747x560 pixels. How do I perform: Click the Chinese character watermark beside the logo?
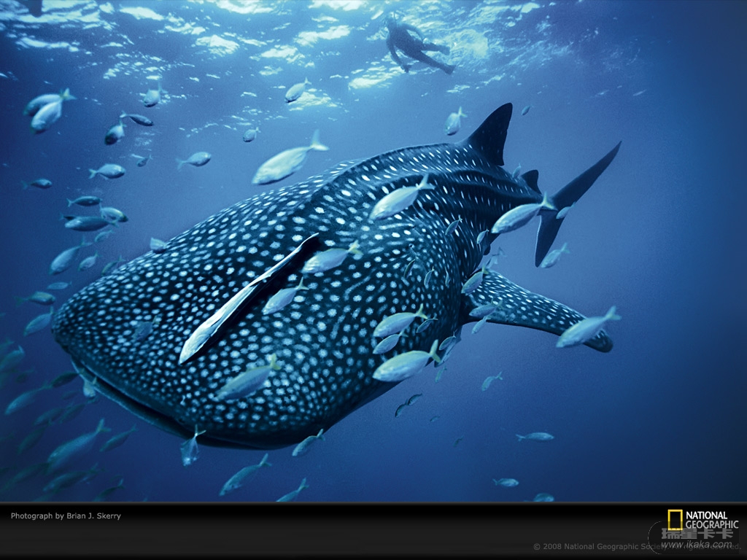pos(697,533)
